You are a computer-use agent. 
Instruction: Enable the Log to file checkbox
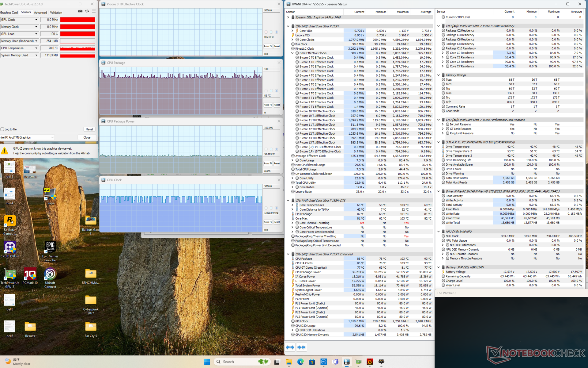[x=2, y=129]
